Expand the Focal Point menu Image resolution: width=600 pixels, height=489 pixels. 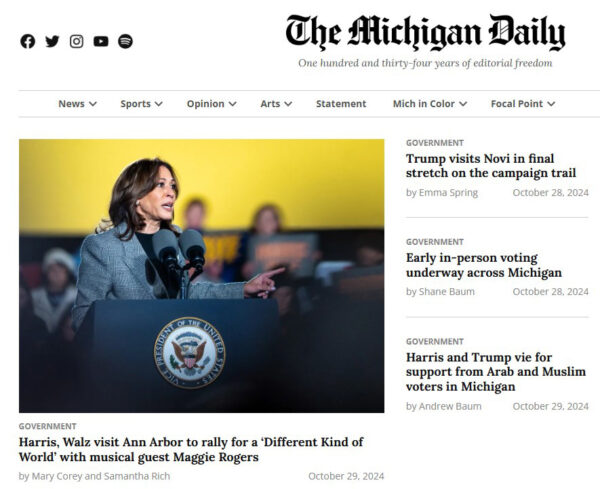[x=523, y=104]
